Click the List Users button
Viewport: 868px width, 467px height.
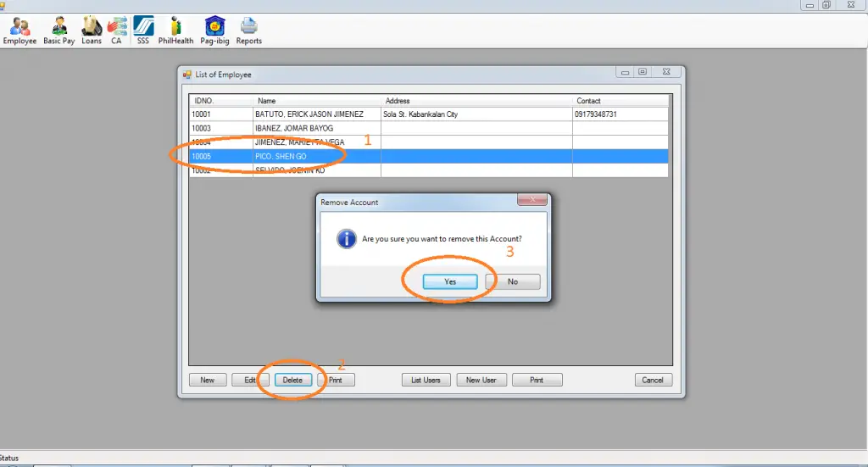[x=426, y=380]
